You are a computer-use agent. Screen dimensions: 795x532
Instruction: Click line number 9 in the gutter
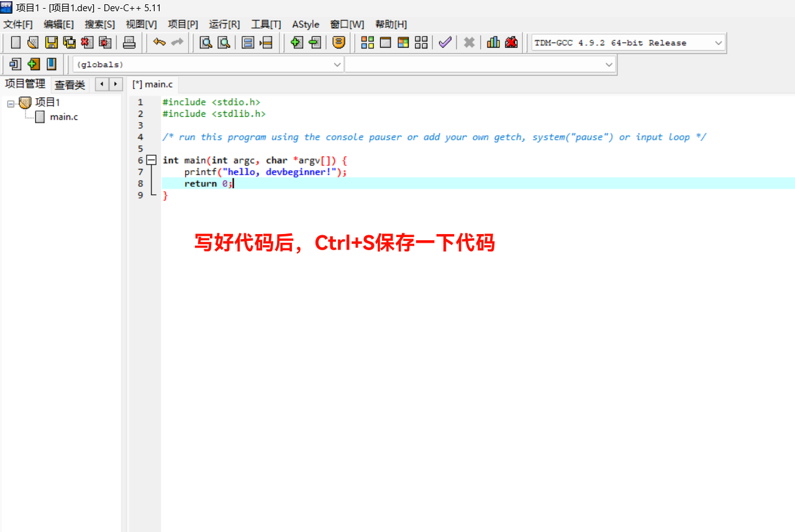click(140, 196)
